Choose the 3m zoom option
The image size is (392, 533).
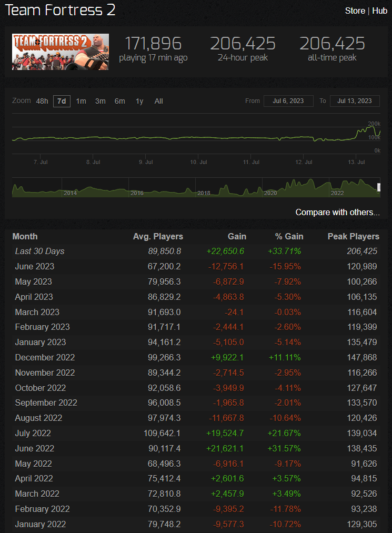100,102
